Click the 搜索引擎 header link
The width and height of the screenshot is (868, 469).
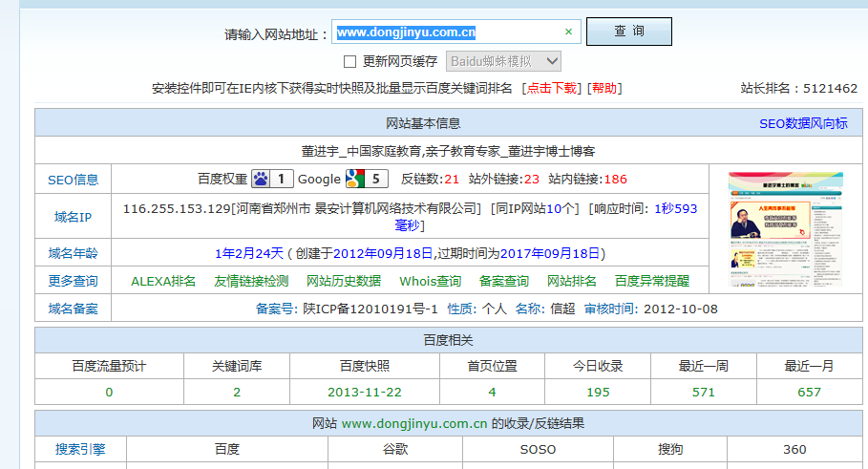80,449
